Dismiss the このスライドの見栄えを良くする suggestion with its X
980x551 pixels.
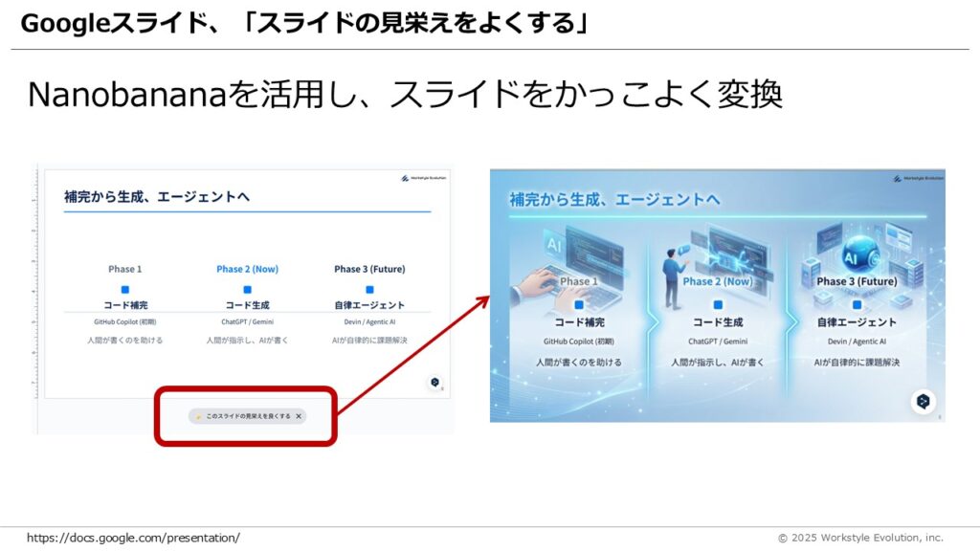[300, 415]
